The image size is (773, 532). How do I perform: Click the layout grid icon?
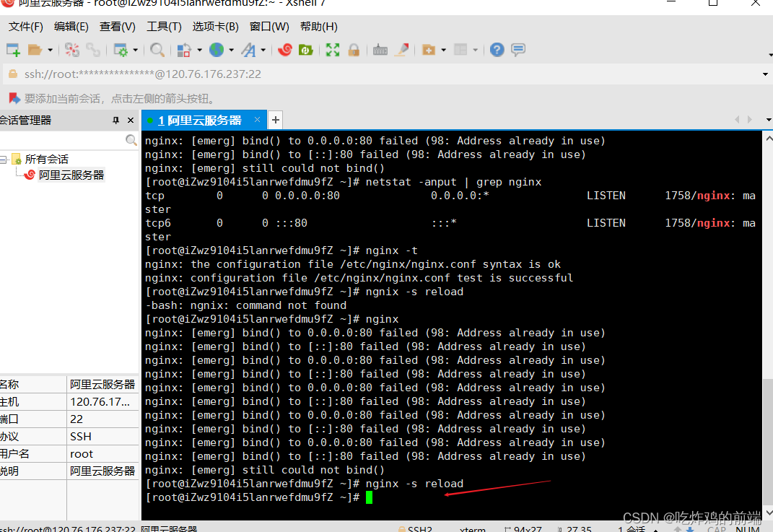click(460, 50)
